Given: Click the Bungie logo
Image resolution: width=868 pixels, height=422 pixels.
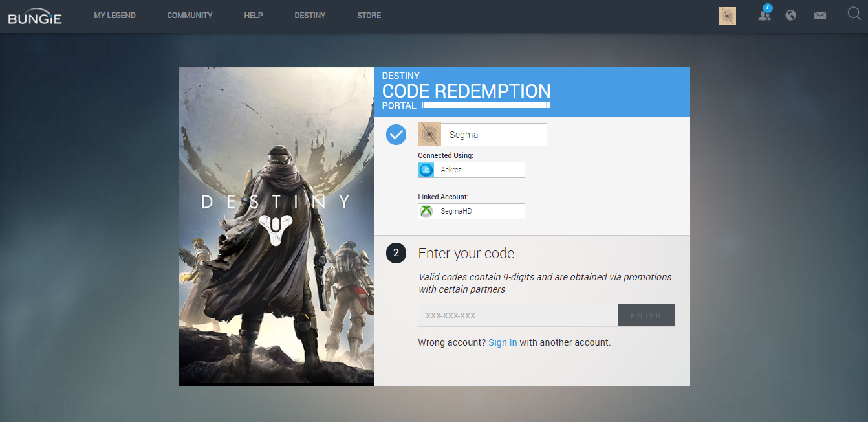Looking at the screenshot, I should tap(35, 16).
